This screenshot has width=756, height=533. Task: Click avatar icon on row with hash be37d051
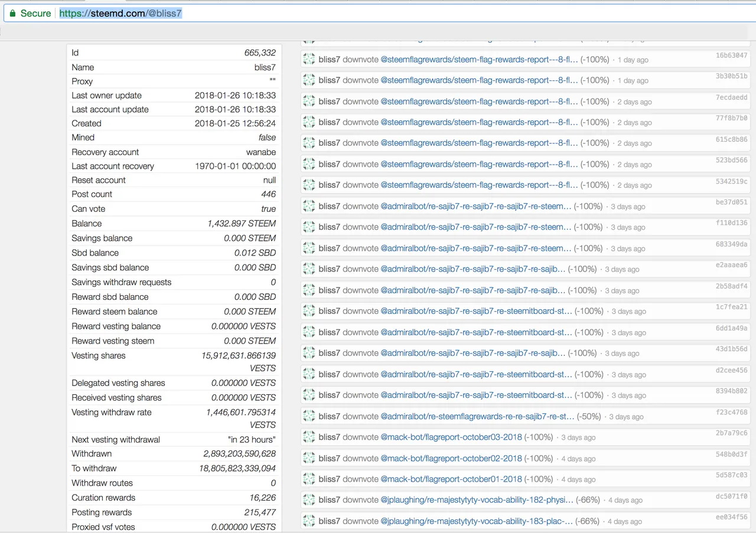coord(309,206)
